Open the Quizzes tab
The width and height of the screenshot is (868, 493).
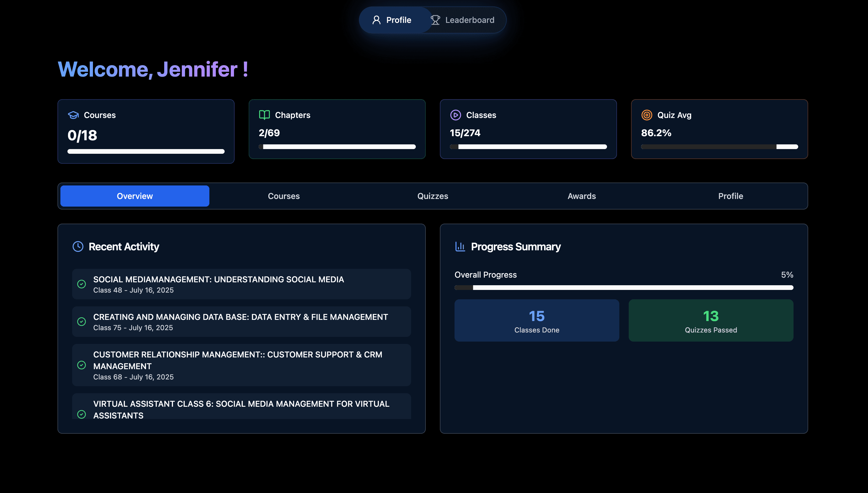pos(433,196)
